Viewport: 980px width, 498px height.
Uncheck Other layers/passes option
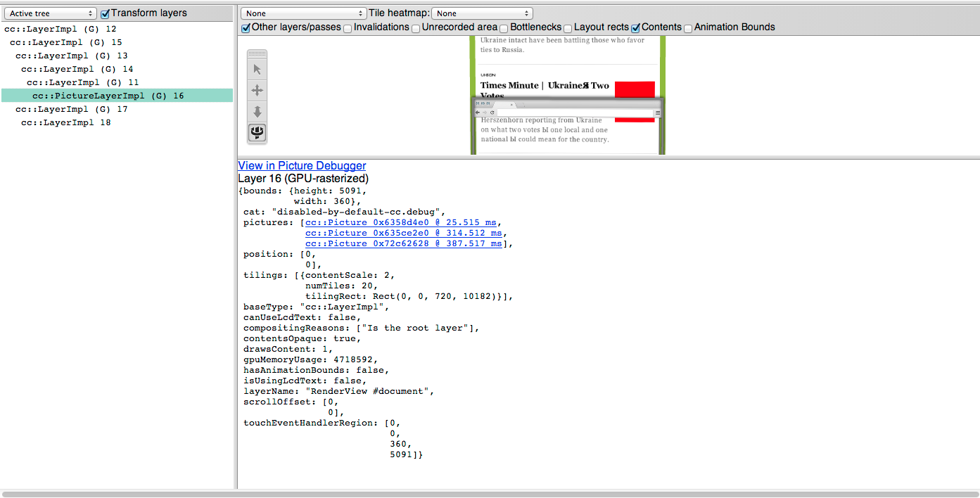(246, 28)
